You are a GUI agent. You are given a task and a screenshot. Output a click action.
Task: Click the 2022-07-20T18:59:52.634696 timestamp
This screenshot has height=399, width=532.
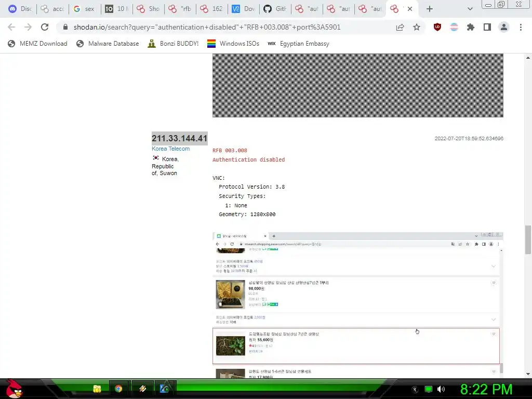469,138
